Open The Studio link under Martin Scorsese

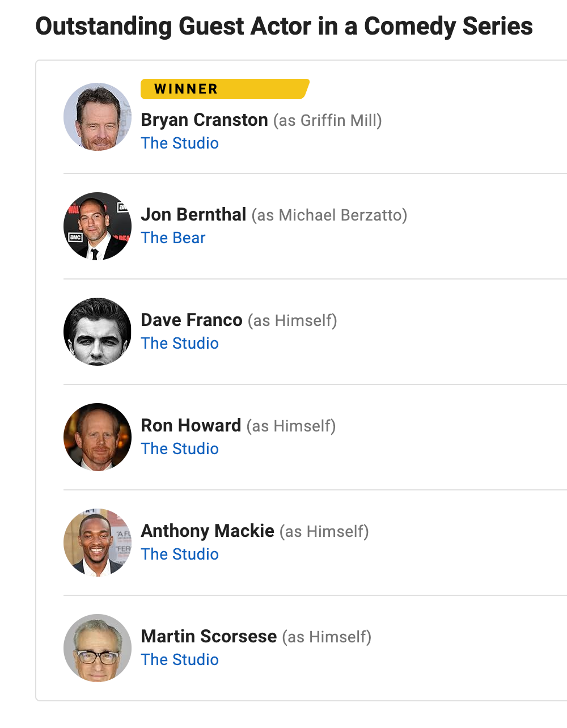[x=180, y=660]
